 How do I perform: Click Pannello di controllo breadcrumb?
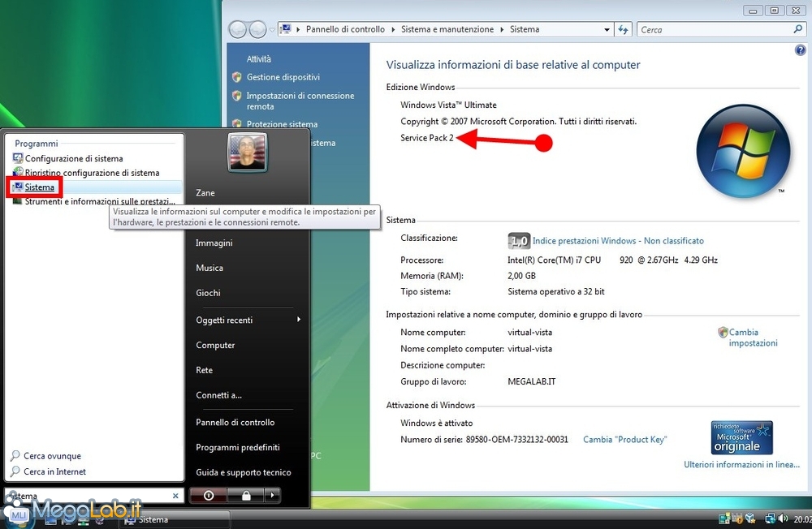(345, 29)
